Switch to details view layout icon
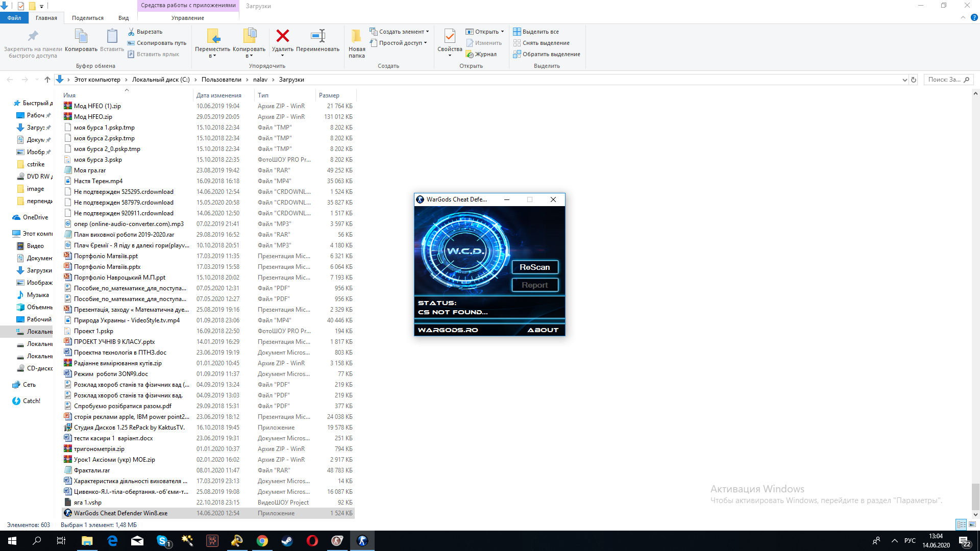Image resolution: width=980 pixels, height=551 pixels. pyautogui.click(x=961, y=524)
